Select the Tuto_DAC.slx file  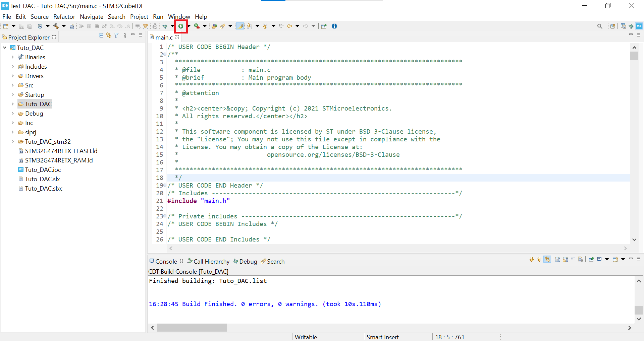tap(39, 179)
